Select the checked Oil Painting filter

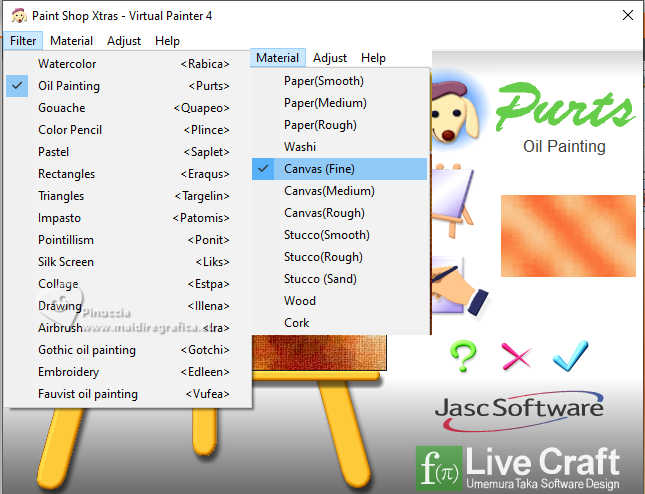click(x=128, y=86)
